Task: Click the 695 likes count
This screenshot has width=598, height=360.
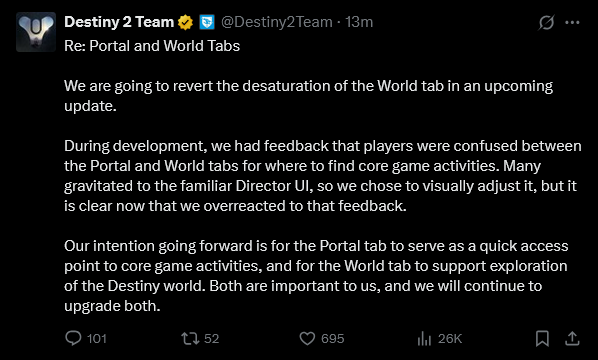Action: click(333, 339)
